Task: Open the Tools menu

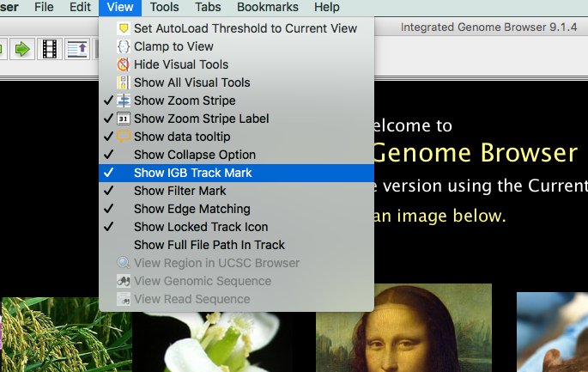Action: (x=164, y=7)
